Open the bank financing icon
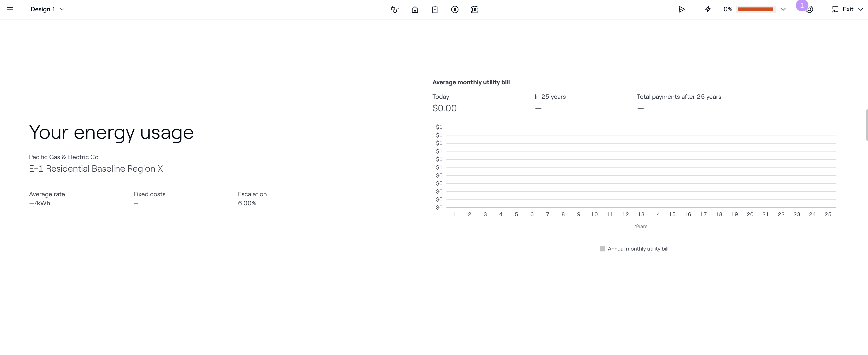 point(475,9)
